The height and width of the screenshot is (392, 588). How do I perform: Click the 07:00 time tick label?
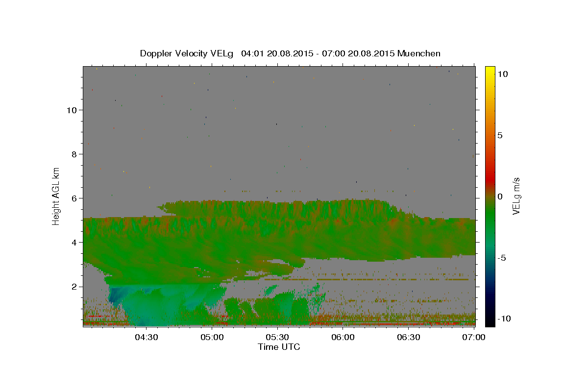tap(474, 338)
